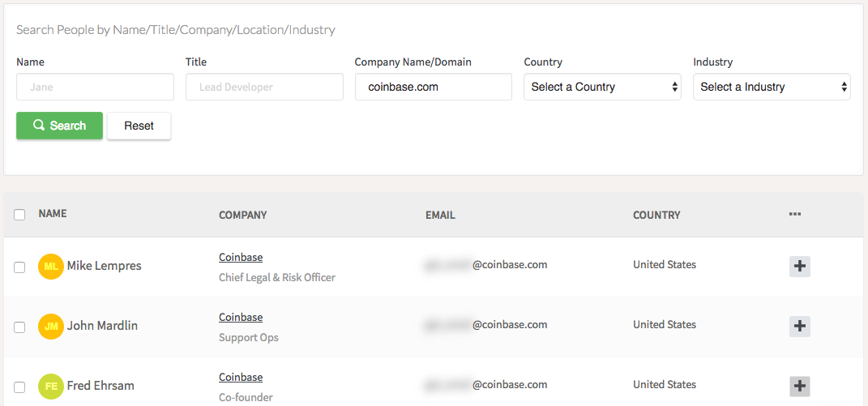868x406 pixels.
Task: Click the JM avatar for John Mardlin
Action: pos(50,326)
